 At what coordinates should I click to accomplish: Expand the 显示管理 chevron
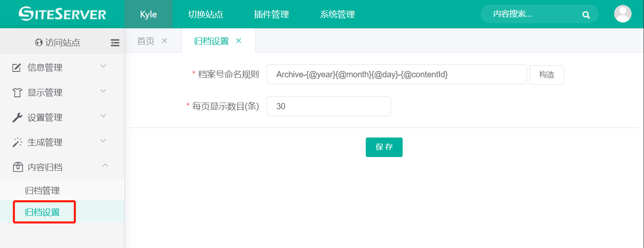[104, 91]
